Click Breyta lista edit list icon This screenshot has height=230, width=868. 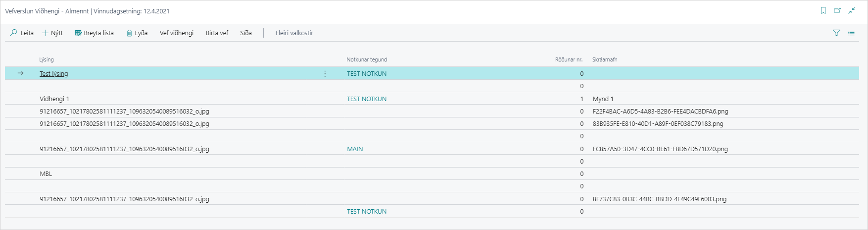[x=78, y=33]
